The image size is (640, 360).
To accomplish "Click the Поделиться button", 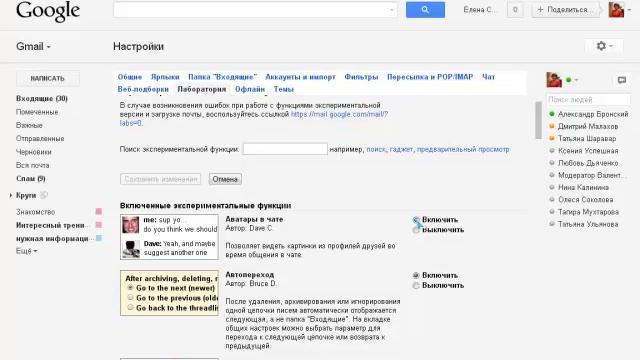I will click(x=565, y=10).
